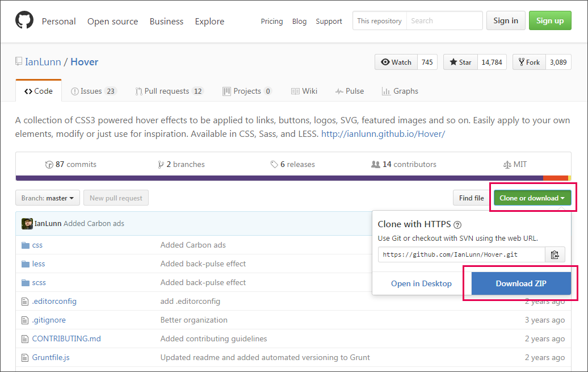Click the Download ZIP button
The height and width of the screenshot is (372, 588).
(521, 283)
